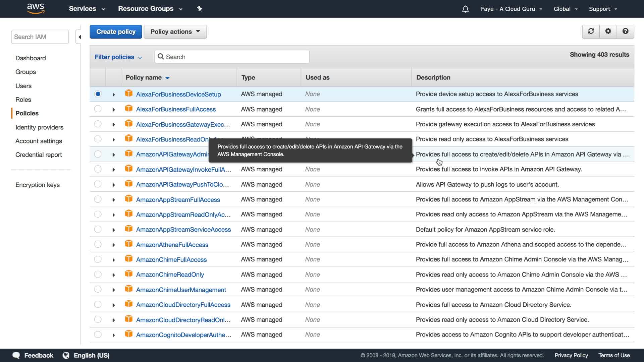Open the settings gear icon
644x362 pixels.
point(608,31)
